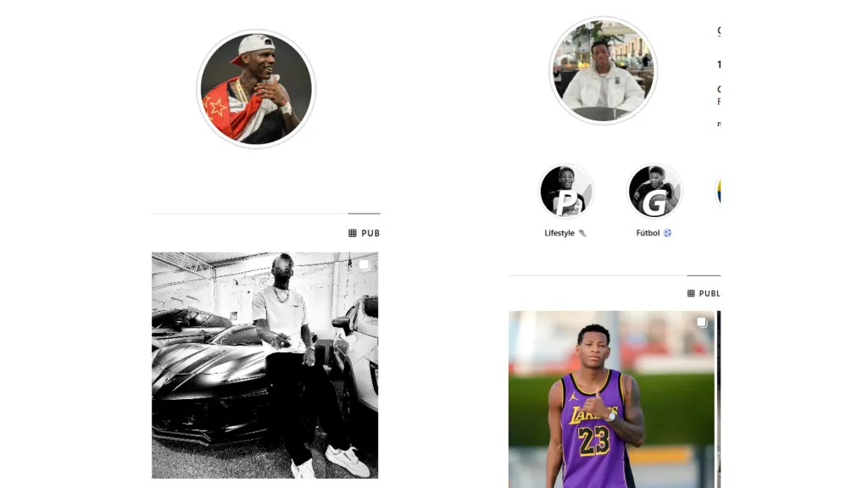Select the PUB posts tab on left profile
The width and height of the screenshot is (868, 488).
coord(364,233)
